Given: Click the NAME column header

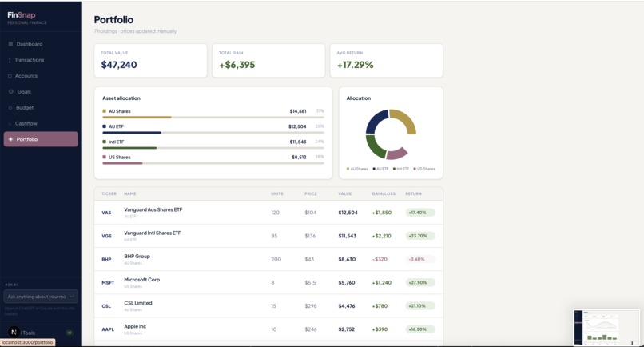Looking at the screenshot, I should (129, 193).
